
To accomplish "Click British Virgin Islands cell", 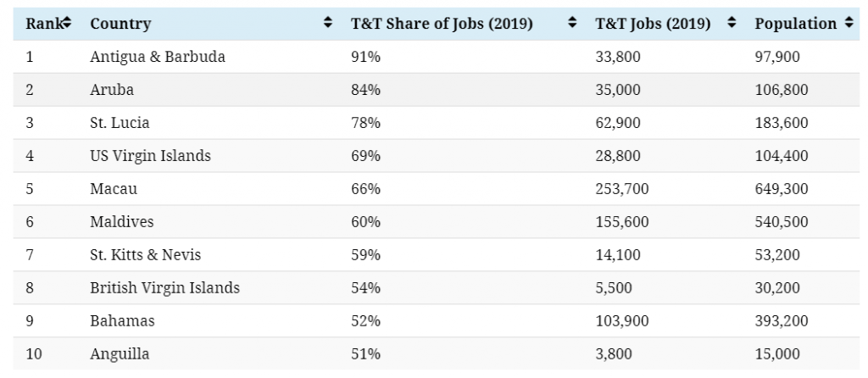I will point(165,288).
